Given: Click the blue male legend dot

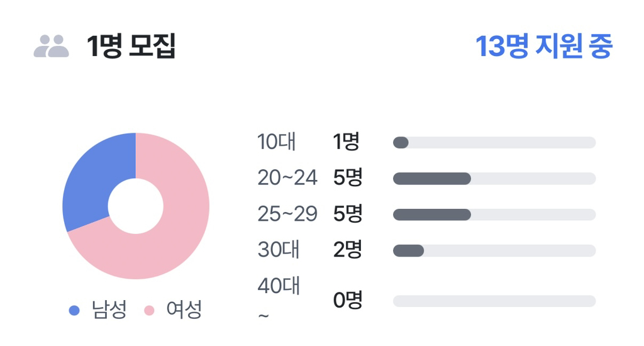Looking at the screenshot, I should point(74,310).
